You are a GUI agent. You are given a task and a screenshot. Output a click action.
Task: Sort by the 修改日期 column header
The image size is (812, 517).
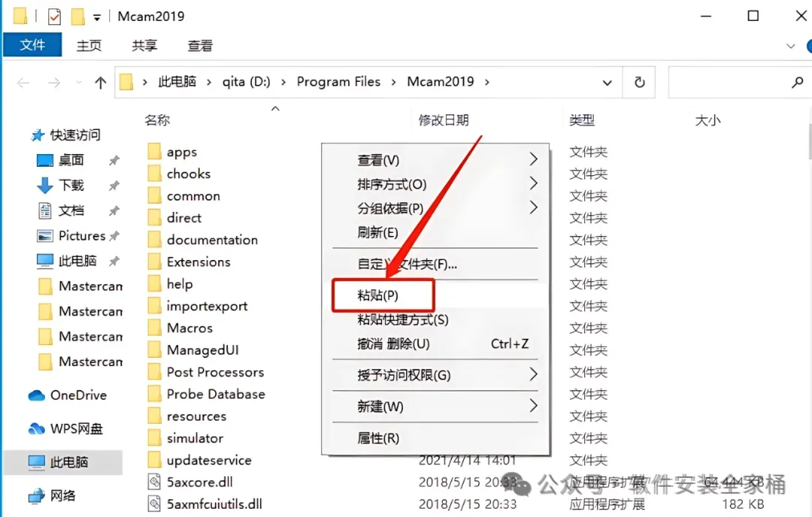point(444,120)
